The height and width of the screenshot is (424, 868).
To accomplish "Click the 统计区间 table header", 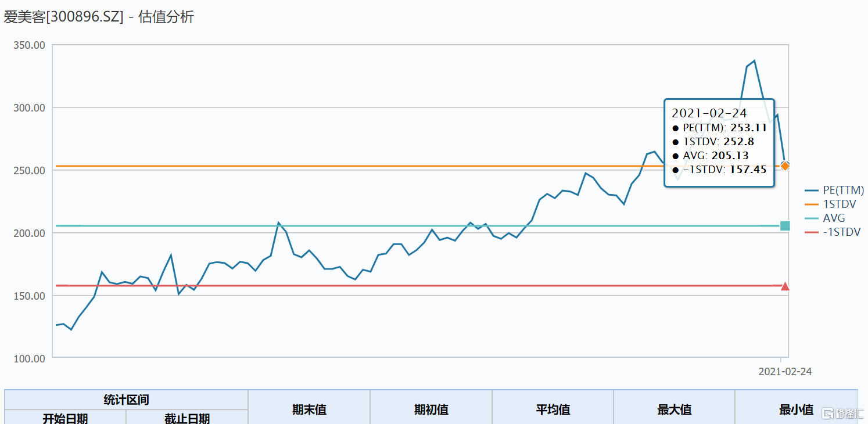I will tap(126, 400).
